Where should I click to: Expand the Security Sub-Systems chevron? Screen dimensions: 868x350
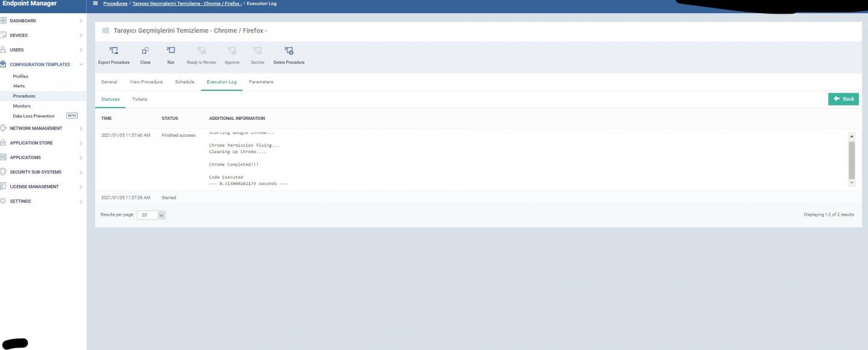(81, 172)
